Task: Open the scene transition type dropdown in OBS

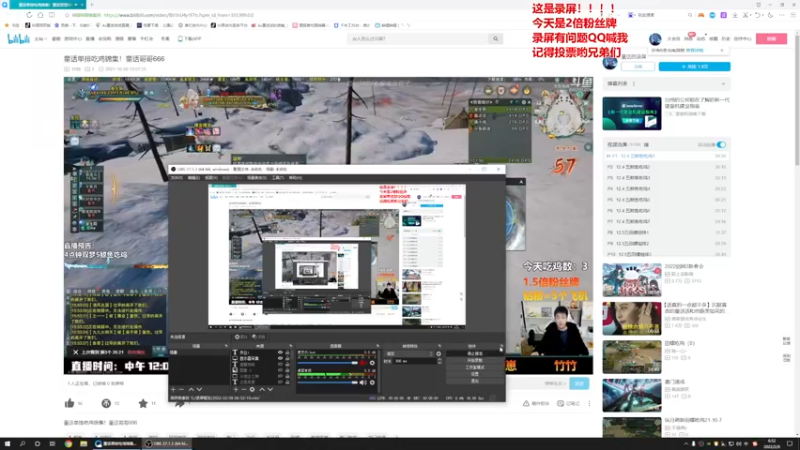Action: [409, 354]
